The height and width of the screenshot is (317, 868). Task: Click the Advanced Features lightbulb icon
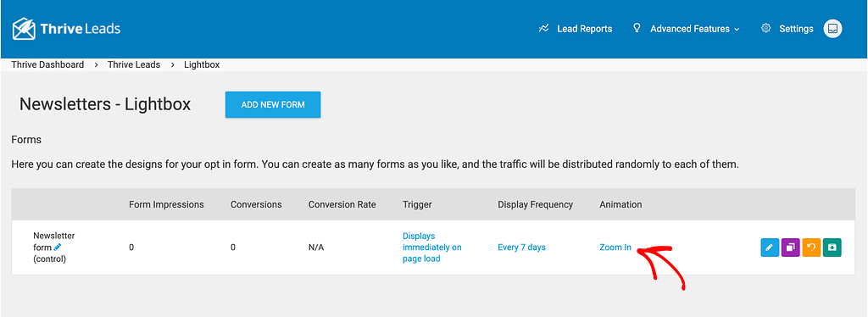click(637, 28)
